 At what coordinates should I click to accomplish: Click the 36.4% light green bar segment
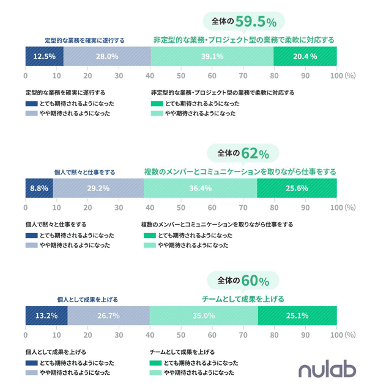coord(200,188)
